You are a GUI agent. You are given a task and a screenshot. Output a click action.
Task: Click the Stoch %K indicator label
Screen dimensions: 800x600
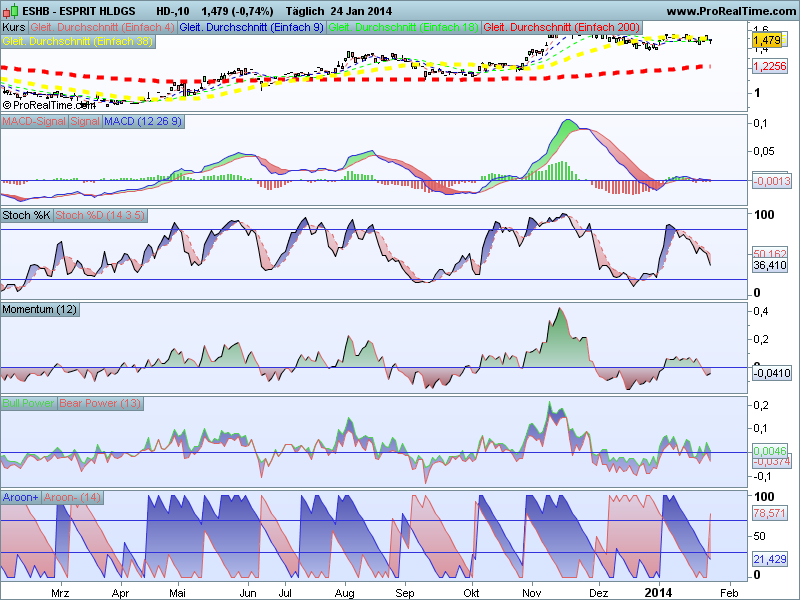(27, 215)
